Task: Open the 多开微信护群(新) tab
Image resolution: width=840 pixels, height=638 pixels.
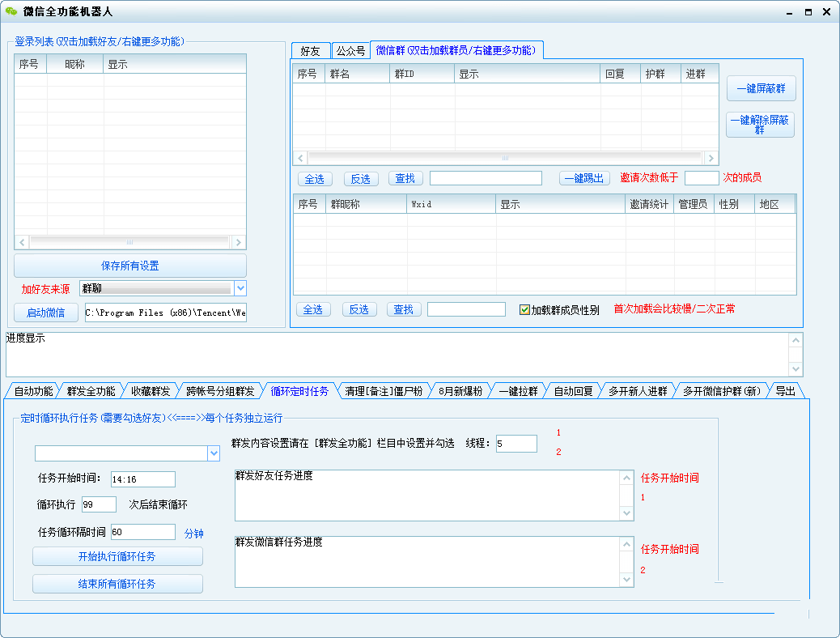Action: point(722,391)
